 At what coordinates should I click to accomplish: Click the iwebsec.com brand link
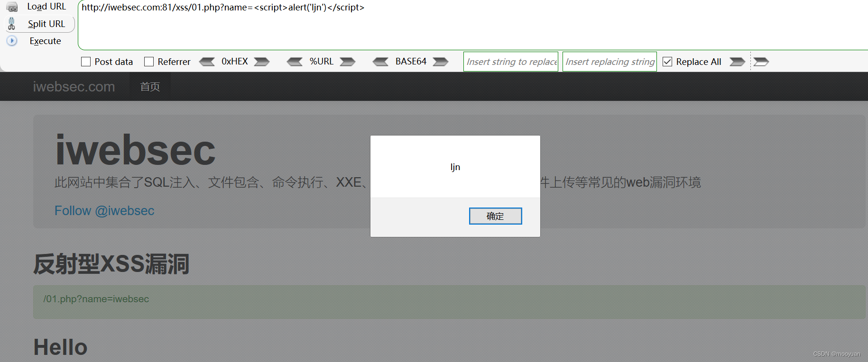coord(74,87)
